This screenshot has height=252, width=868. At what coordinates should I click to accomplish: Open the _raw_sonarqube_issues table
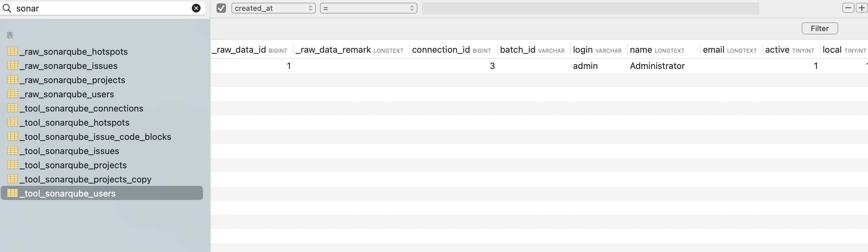69,66
